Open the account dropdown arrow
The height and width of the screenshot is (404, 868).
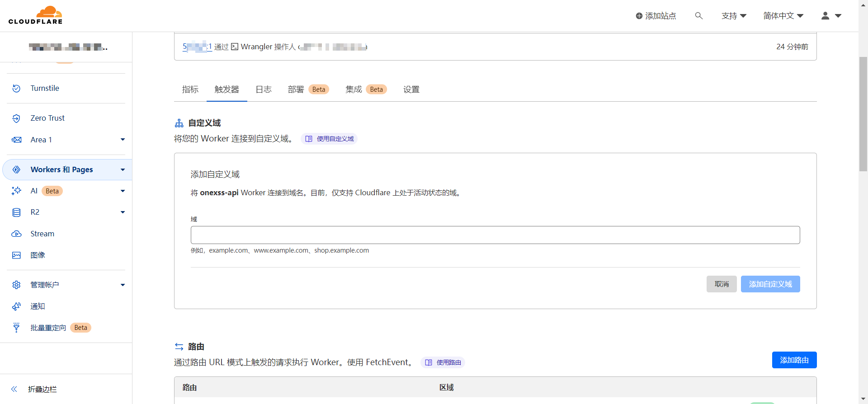(x=838, y=16)
